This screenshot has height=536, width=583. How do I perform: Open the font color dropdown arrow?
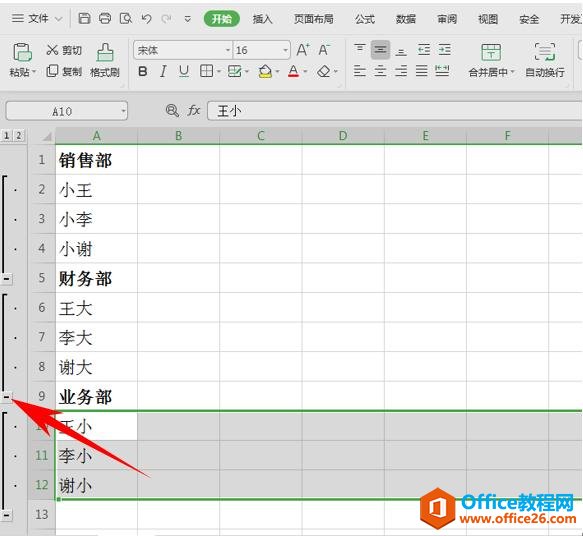coord(305,71)
